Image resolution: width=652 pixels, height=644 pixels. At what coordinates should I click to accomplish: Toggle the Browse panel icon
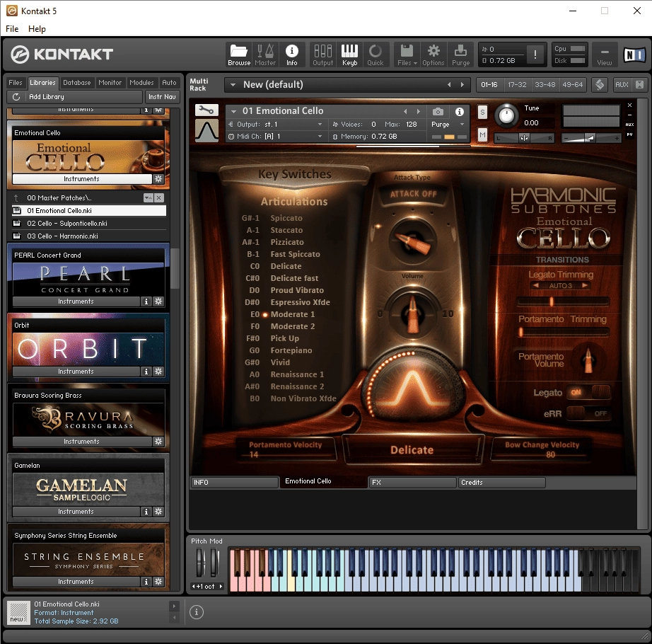tap(239, 55)
